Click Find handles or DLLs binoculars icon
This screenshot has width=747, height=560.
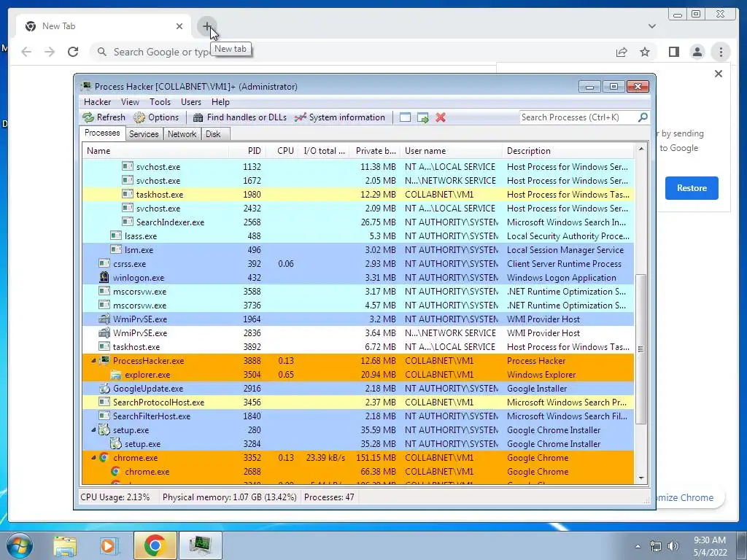click(198, 117)
